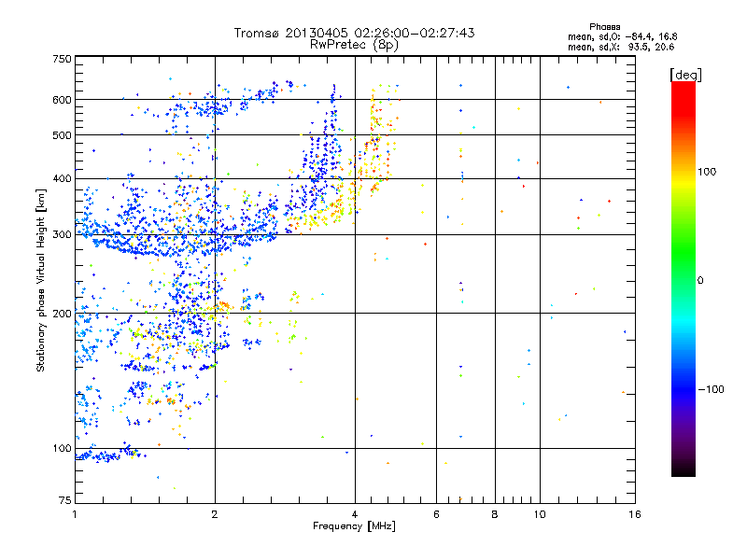Click the '300' height tick label
The height and width of the screenshot is (560, 747).
(62, 234)
